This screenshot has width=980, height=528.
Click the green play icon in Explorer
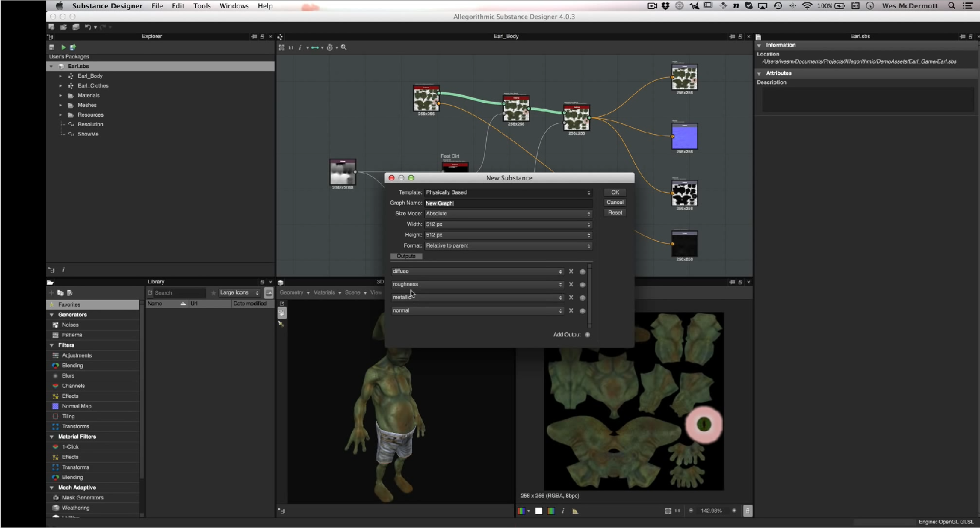click(64, 47)
